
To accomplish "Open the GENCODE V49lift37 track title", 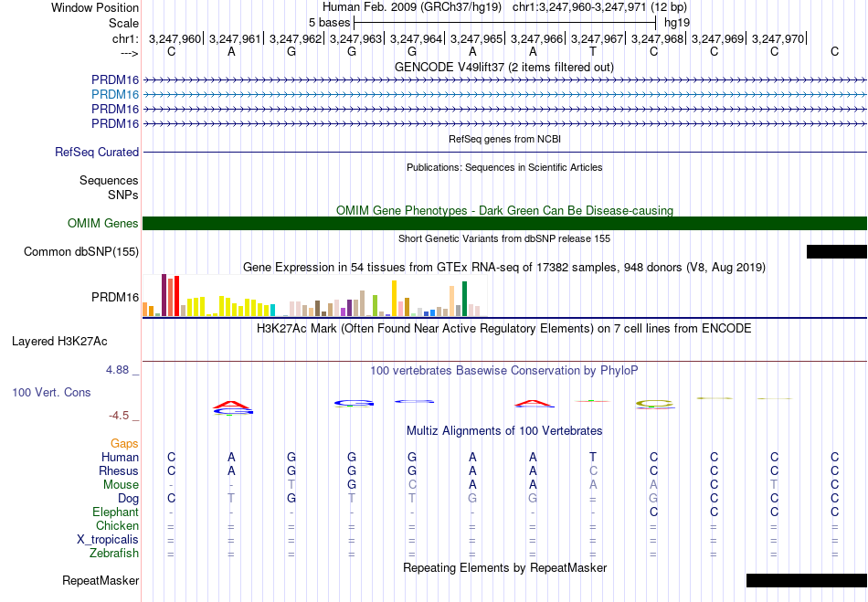I will (x=504, y=67).
